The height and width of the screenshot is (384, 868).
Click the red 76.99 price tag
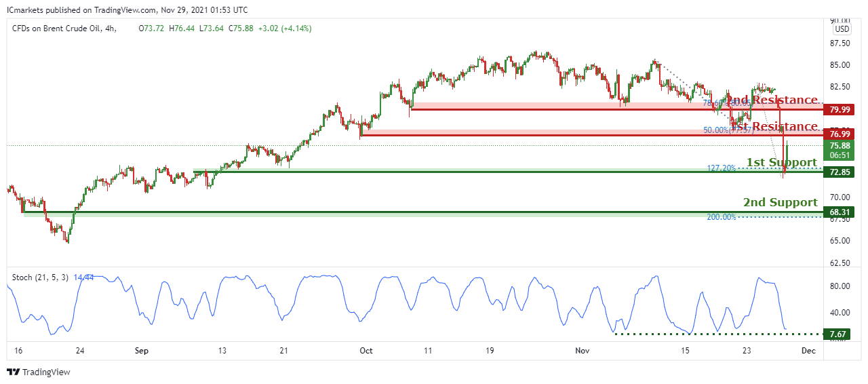tap(840, 135)
